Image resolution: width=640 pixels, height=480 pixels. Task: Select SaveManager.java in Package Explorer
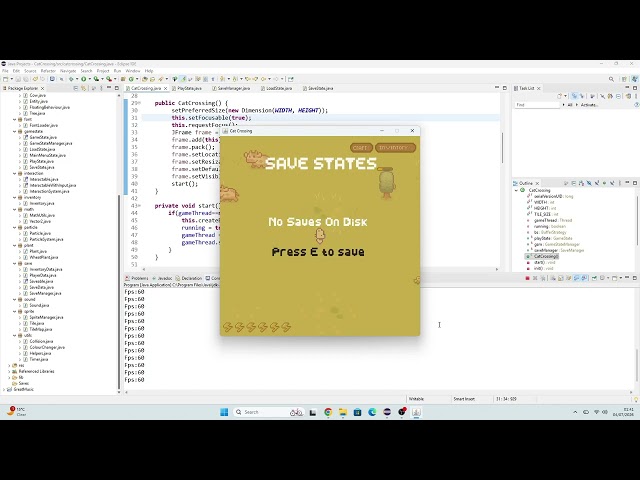(x=45, y=293)
